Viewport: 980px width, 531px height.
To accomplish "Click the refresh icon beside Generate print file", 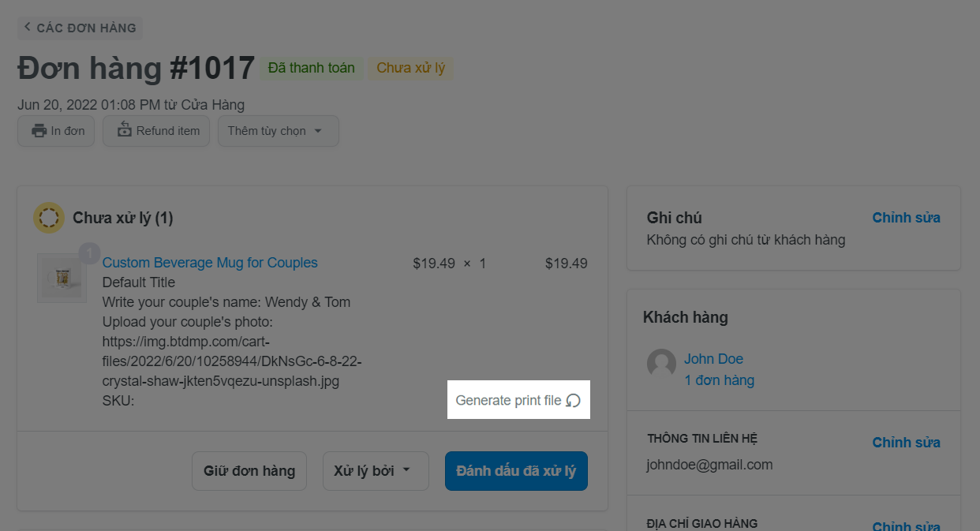I will (x=574, y=401).
